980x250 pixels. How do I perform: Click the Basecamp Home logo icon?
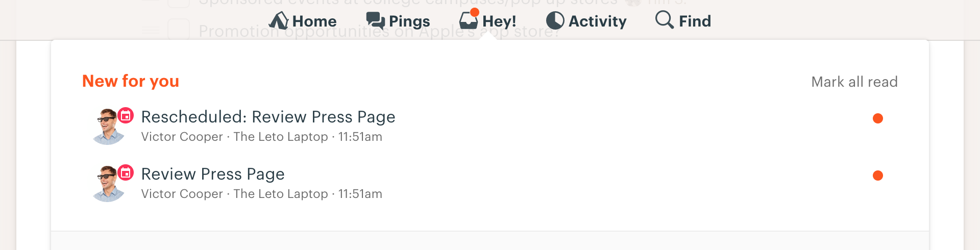[279, 21]
